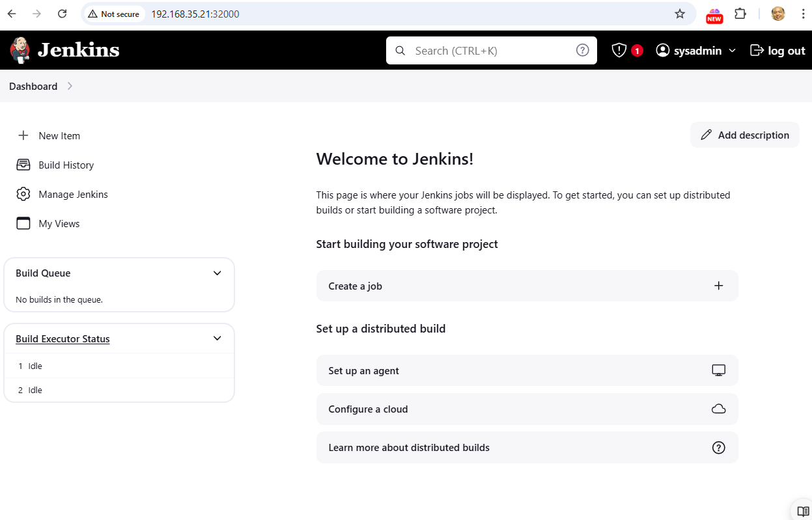Focus the Search (CTRL+K) field
This screenshot has width=812, height=520.
pos(492,50)
